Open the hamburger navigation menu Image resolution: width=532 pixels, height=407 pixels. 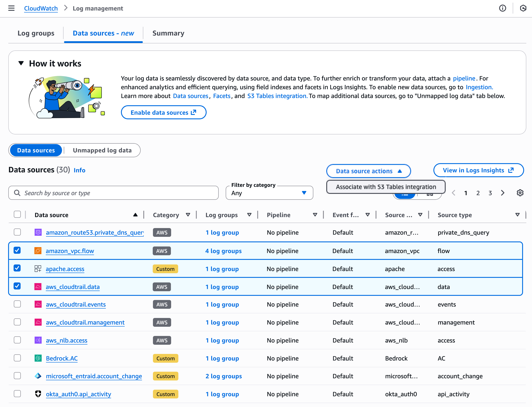pyautogui.click(x=11, y=8)
